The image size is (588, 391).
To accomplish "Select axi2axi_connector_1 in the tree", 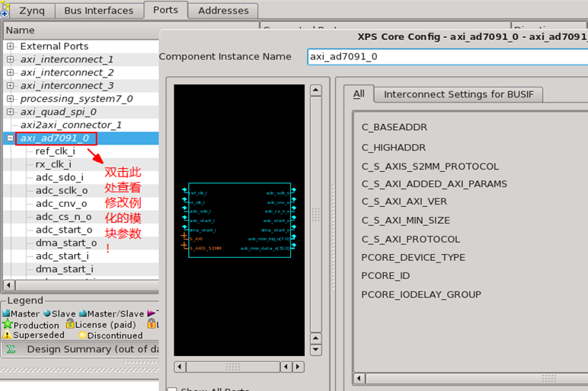I will [71, 125].
